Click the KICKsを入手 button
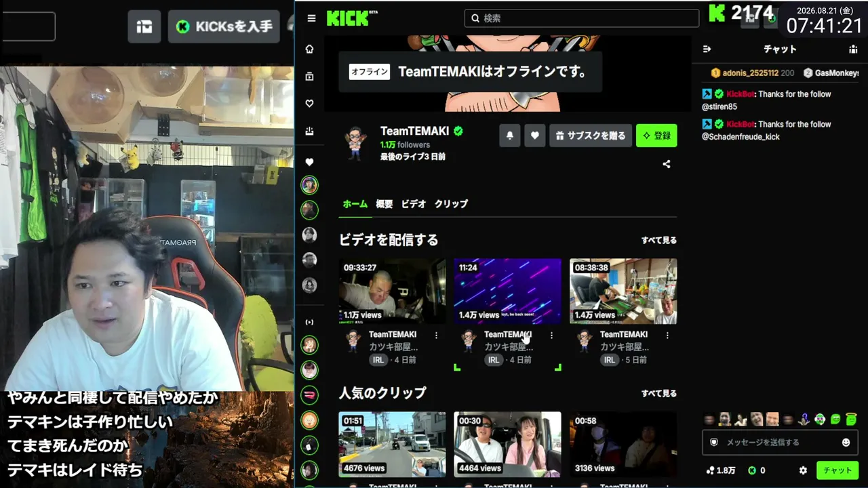Viewport: 868px width, 488px height. 224,26
